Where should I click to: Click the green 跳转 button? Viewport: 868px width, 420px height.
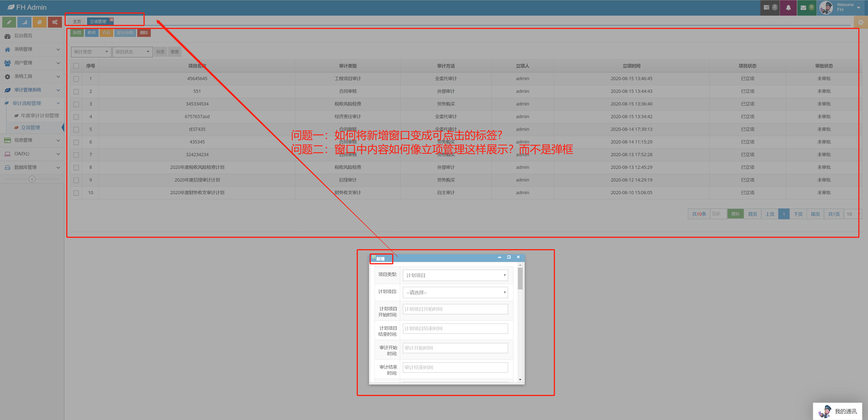(735, 214)
